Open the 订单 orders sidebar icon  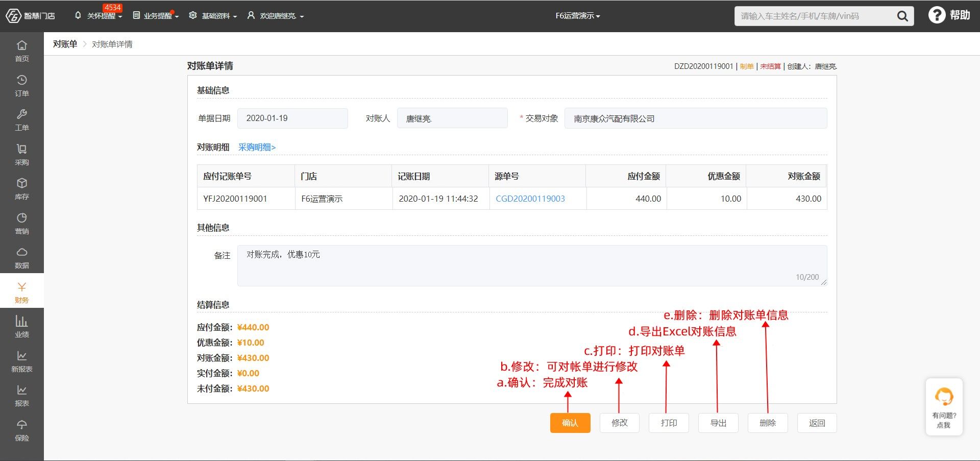point(22,80)
